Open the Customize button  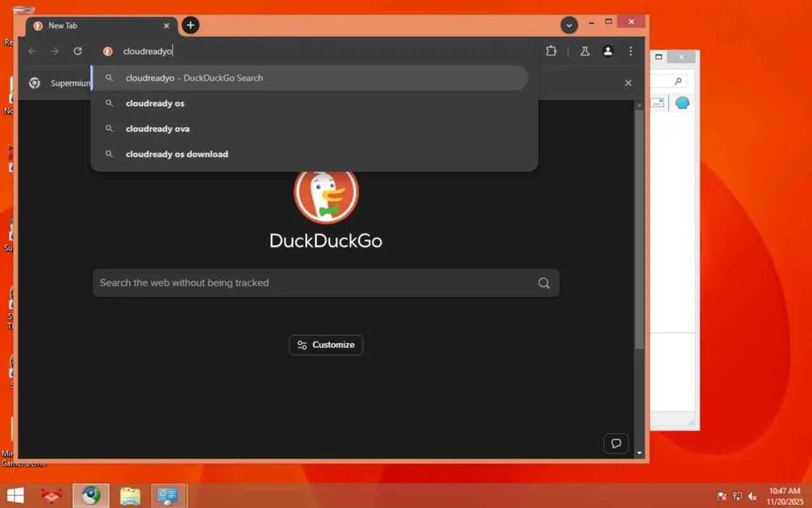click(x=326, y=345)
